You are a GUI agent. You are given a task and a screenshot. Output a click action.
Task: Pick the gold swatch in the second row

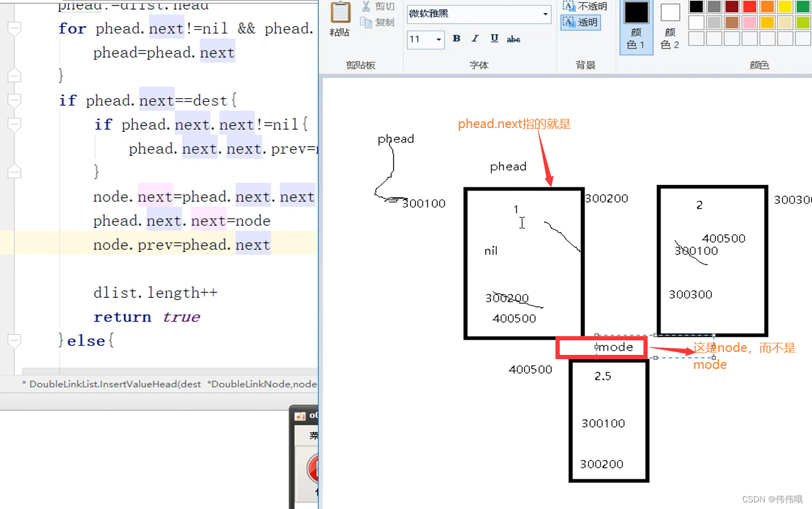pyautogui.click(x=768, y=22)
